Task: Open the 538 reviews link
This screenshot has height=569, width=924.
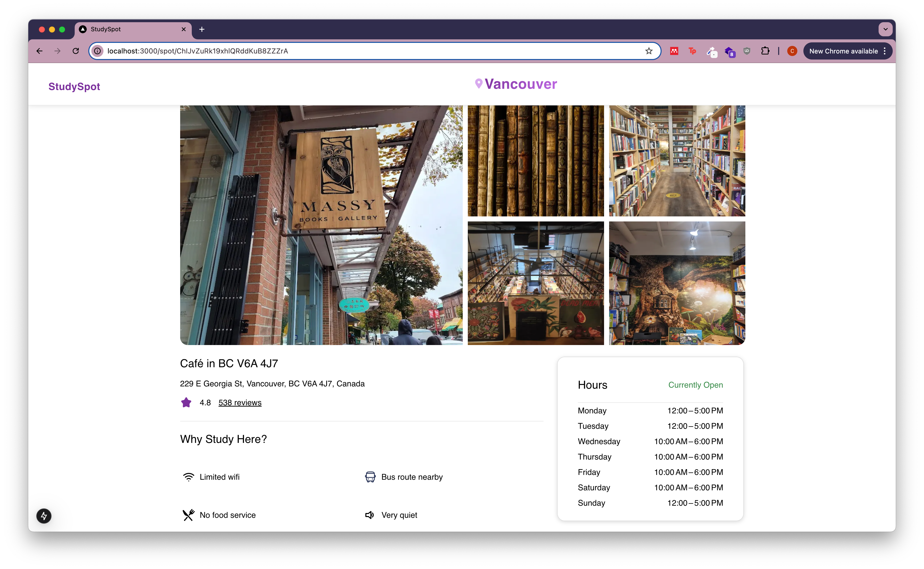Action: coord(240,402)
